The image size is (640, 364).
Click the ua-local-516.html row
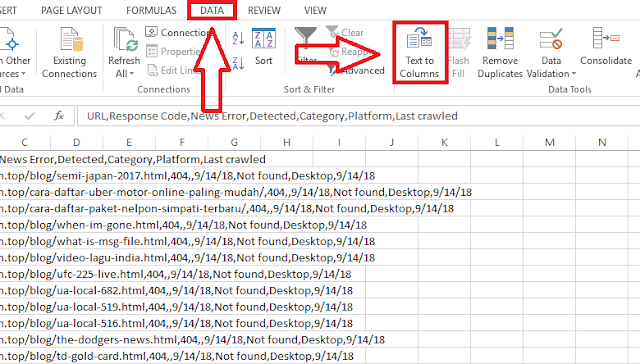click(x=176, y=323)
